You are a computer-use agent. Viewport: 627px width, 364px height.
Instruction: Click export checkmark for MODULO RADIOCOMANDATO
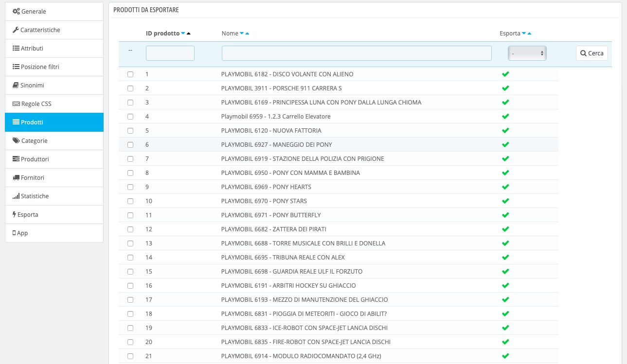(x=505, y=356)
